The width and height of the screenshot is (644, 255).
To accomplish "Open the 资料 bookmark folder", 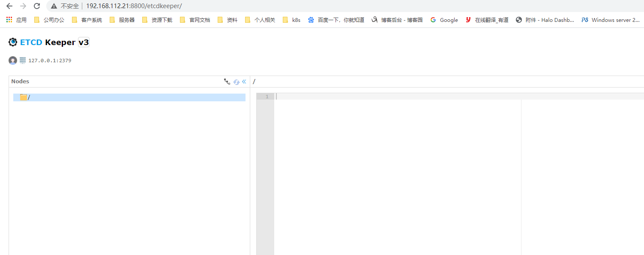I will click(x=228, y=20).
